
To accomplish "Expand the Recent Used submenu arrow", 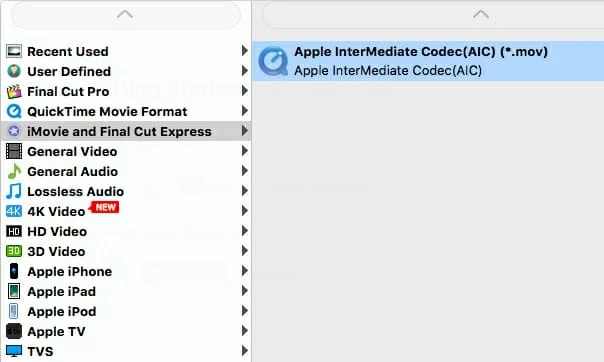I will tap(244, 50).
